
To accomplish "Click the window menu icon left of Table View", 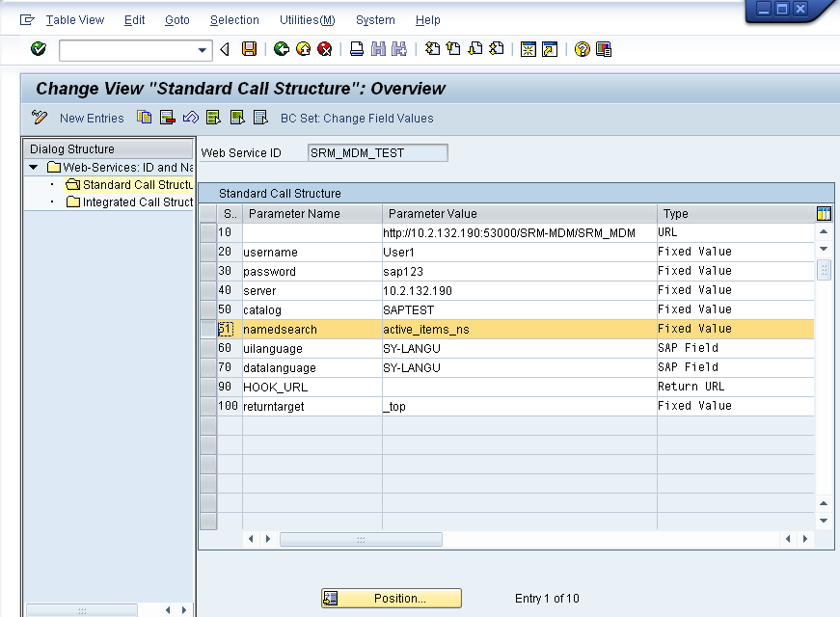I will [x=27, y=20].
